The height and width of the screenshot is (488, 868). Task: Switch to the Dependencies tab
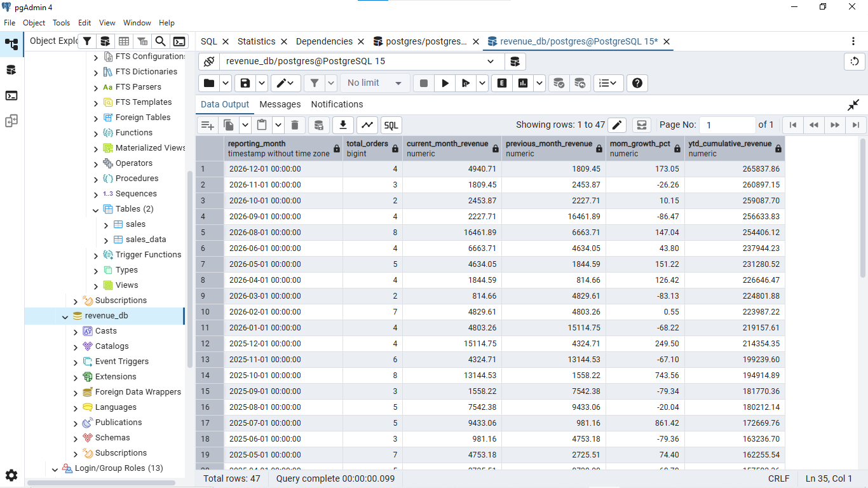click(x=324, y=41)
